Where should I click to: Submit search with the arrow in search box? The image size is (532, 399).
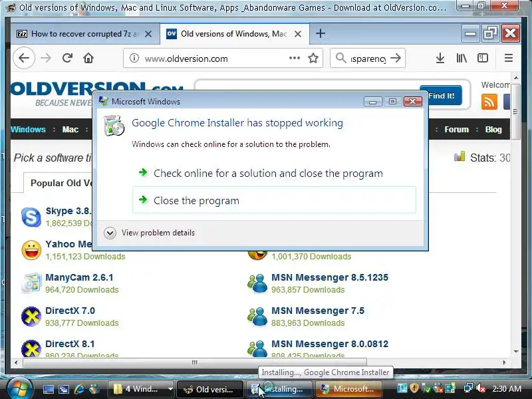pos(396,58)
